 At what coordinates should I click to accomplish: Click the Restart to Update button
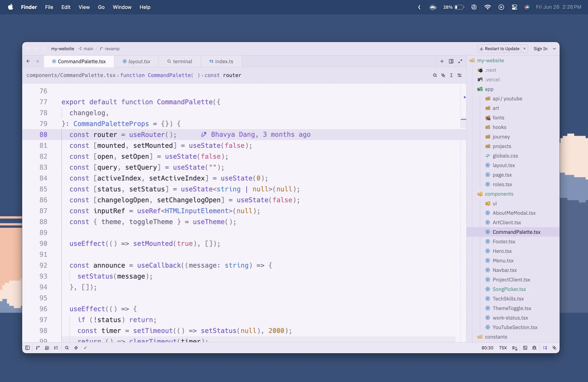pyautogui.click(x=500, y=49)
